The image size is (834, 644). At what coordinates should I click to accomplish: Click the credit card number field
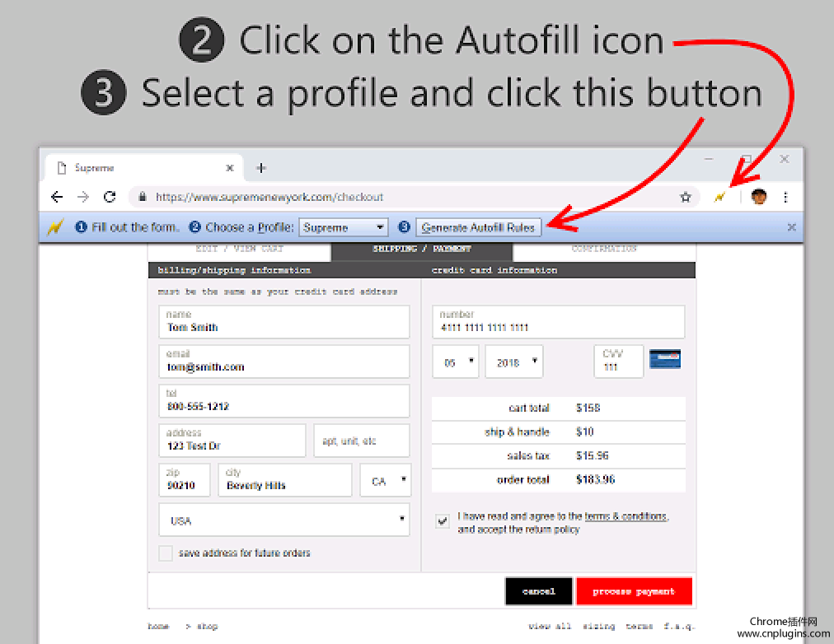(x=559, y=321)
